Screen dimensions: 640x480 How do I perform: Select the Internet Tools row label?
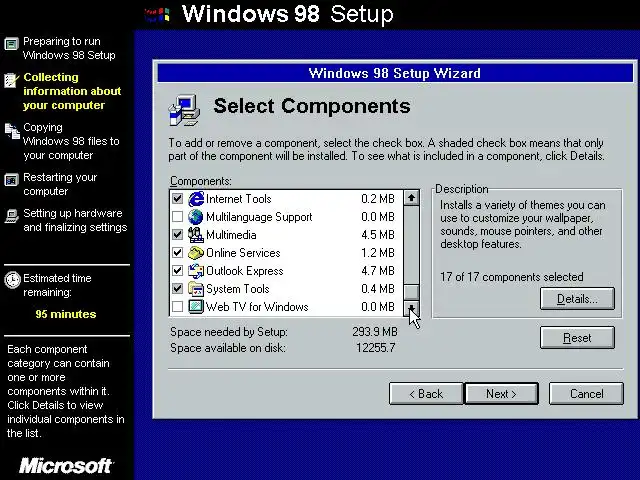click(x=239, y=199)
